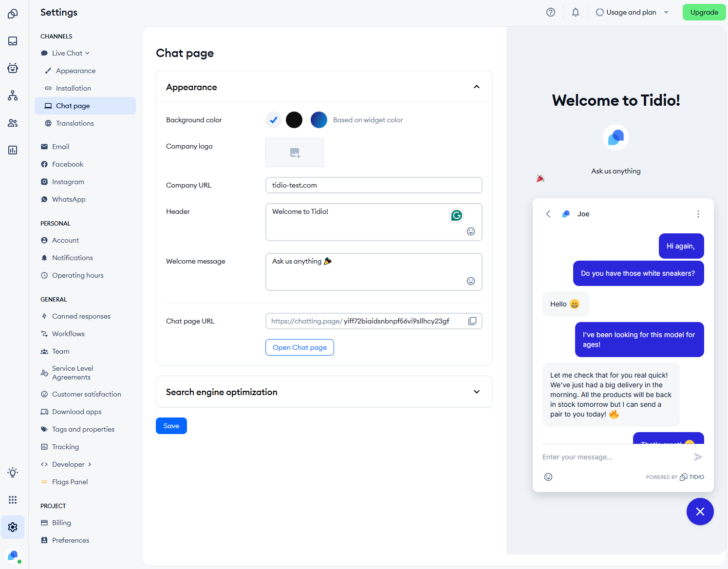The height and width of the screenshot is (569, 728).
Task: Open emoji picker in Header field
Action: [471, 231]
